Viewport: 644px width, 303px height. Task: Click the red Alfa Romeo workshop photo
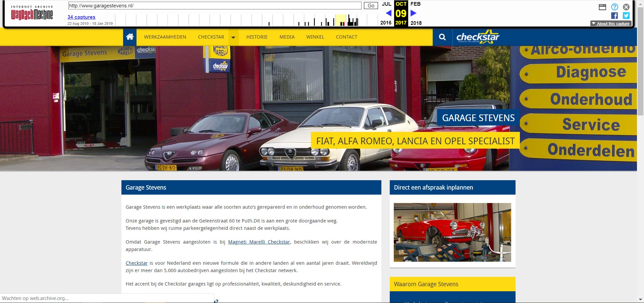point(452,232)
